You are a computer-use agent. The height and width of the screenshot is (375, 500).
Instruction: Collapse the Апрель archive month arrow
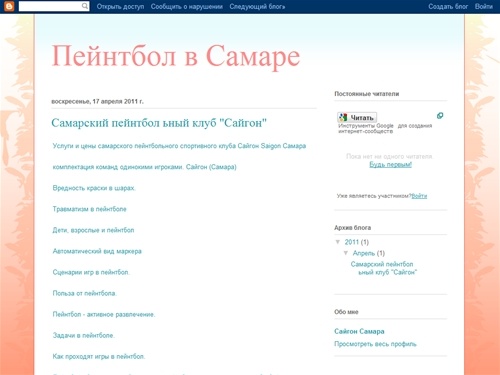point(346,253)
